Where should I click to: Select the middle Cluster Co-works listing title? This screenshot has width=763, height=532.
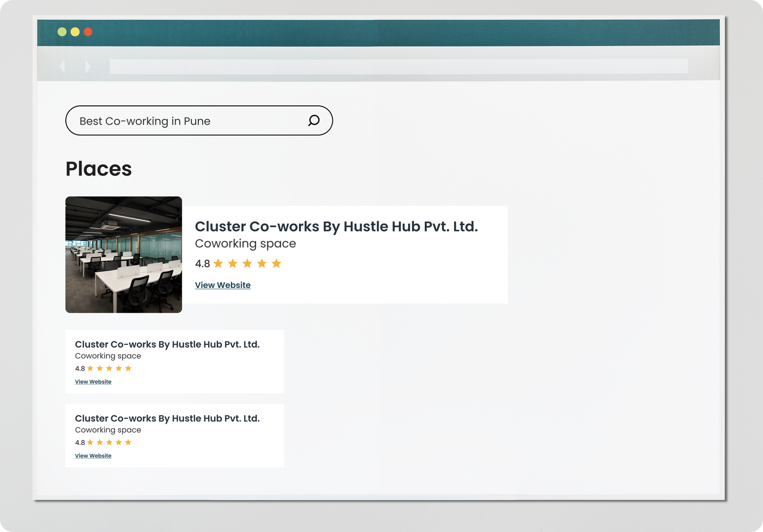click(x=167, y=344)
